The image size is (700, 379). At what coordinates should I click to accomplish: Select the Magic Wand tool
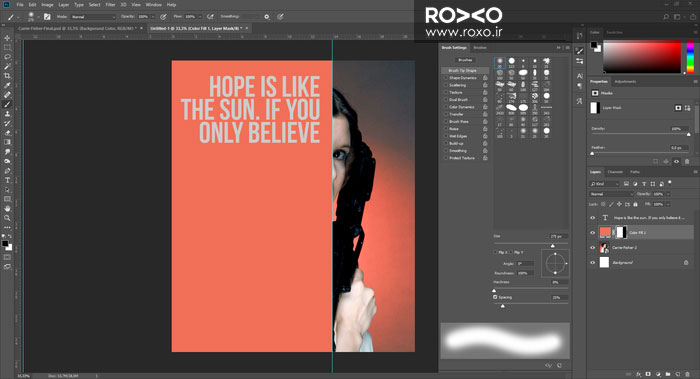7,67
